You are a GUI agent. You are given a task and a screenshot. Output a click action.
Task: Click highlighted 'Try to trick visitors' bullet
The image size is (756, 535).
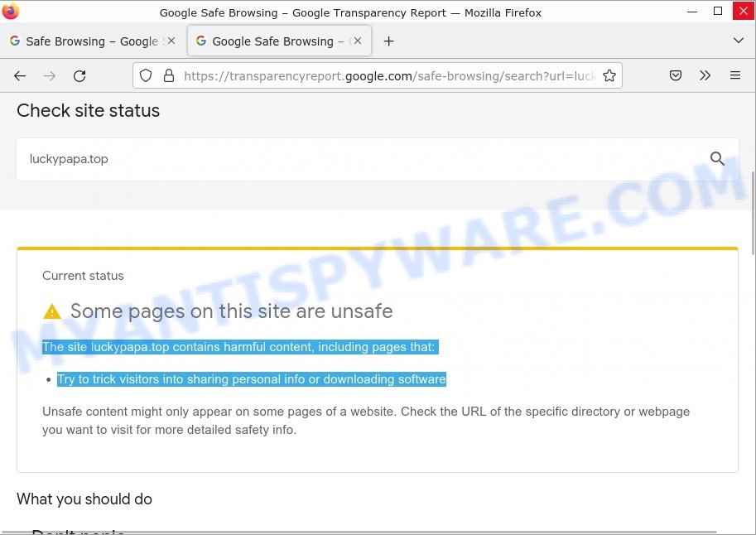[x=252, y=379]
